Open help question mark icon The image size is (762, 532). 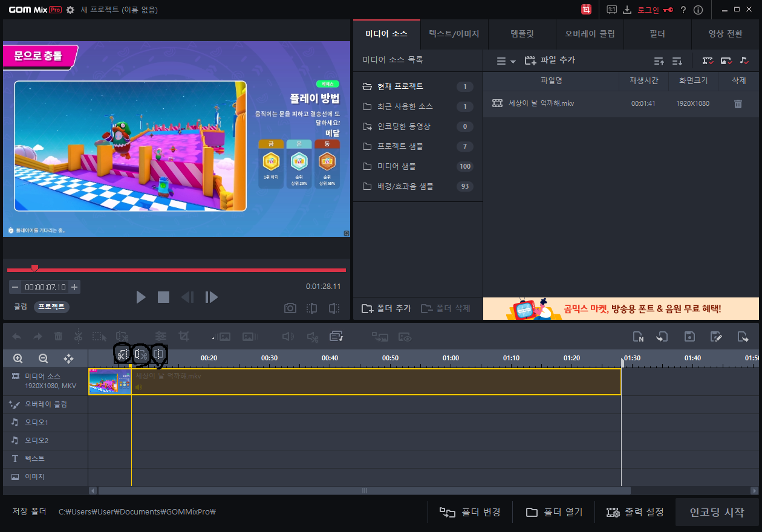click(x=683, y=10)
